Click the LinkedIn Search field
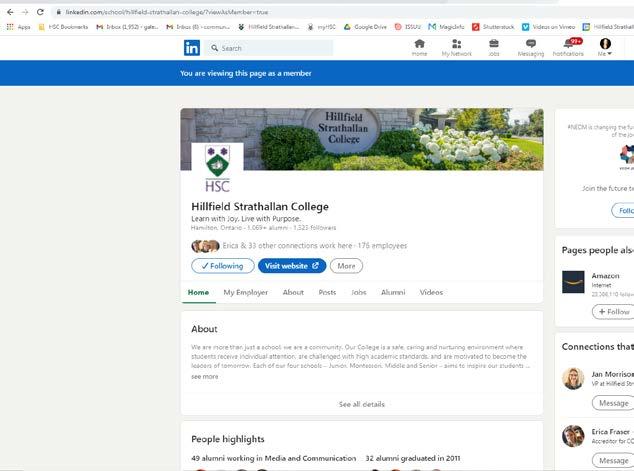This screenshot has height=471, width=634. (x=268, y=48)
